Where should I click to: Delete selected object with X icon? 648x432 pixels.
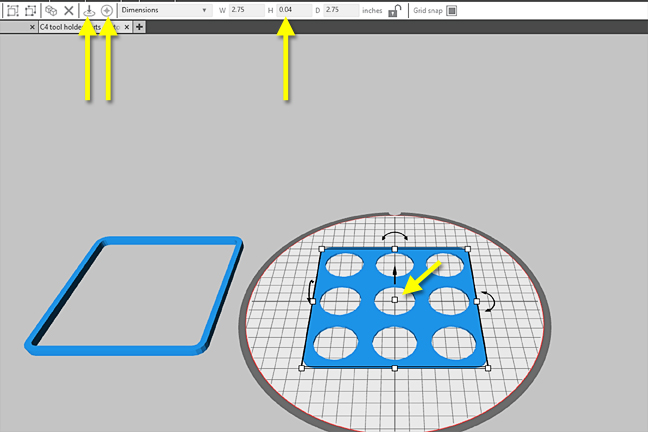coord(68,10)
